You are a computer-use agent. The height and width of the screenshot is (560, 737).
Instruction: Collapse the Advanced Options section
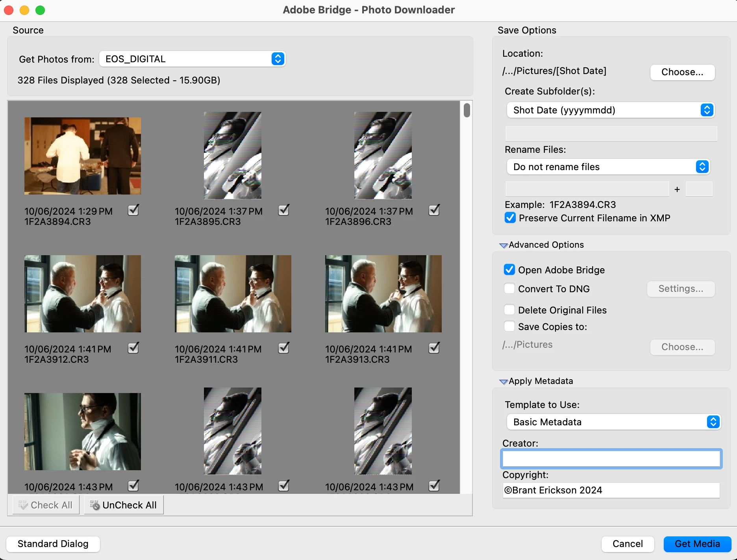tap(503, 245)
